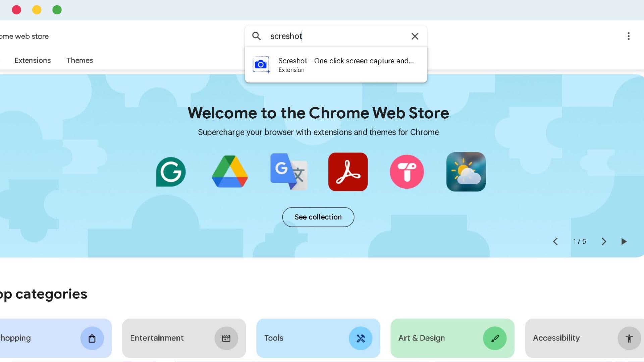Open the Adobe Acrobat icon in the banner

click(x=348, y=172)
